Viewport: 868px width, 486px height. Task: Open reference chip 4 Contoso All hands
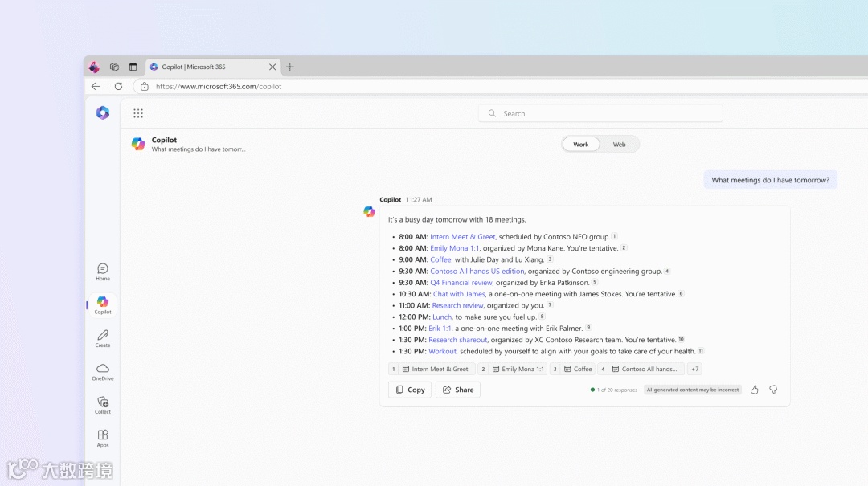[x=641, y=369]
